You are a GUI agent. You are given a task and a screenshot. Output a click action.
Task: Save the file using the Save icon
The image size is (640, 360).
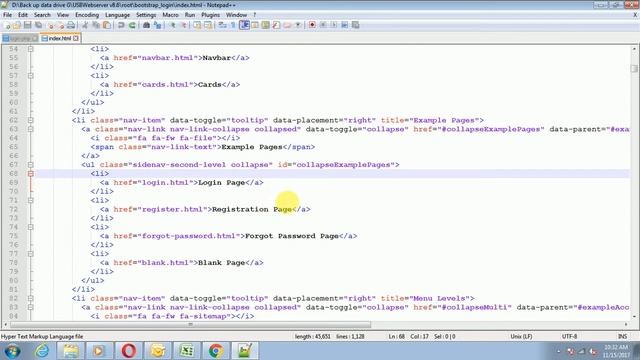pyautogui.click(x=28, y=25)
